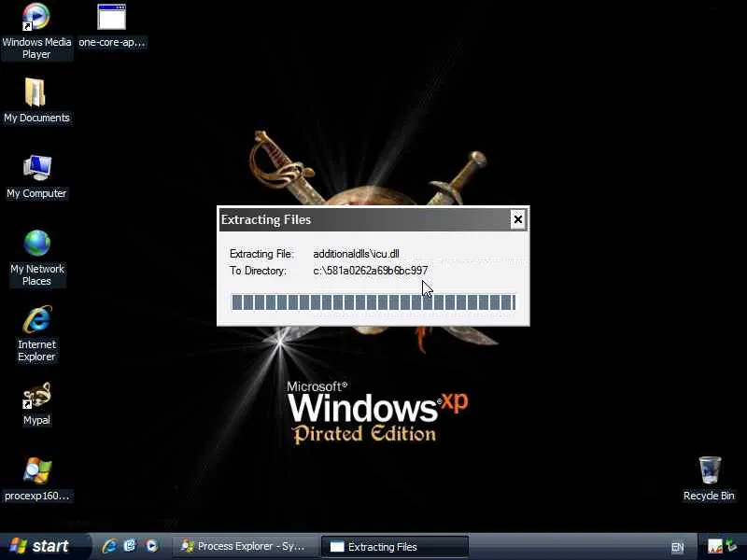
Task: Open the media player Quick Launch icon
Action: coord(151,546)
